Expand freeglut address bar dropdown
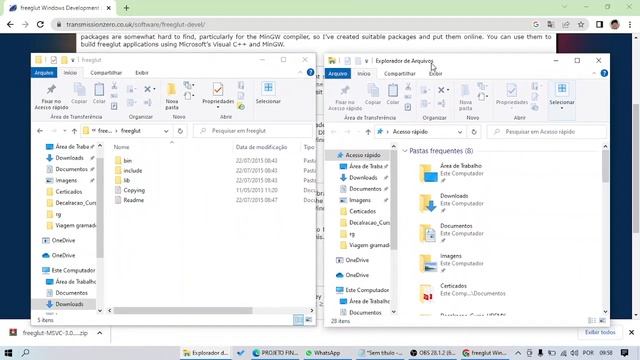 [x=166, y=131]
